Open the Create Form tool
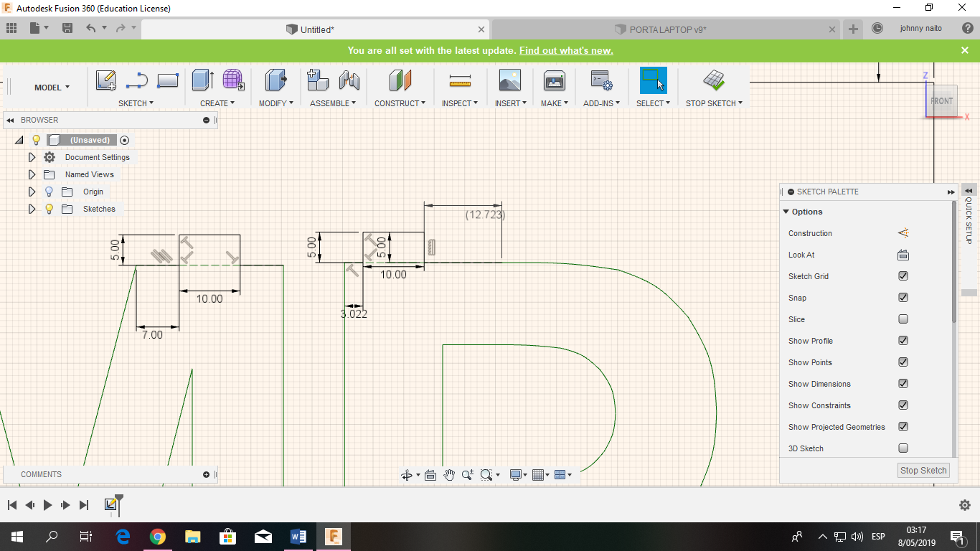Screen dimensions: 980x551 click(233, 80)
